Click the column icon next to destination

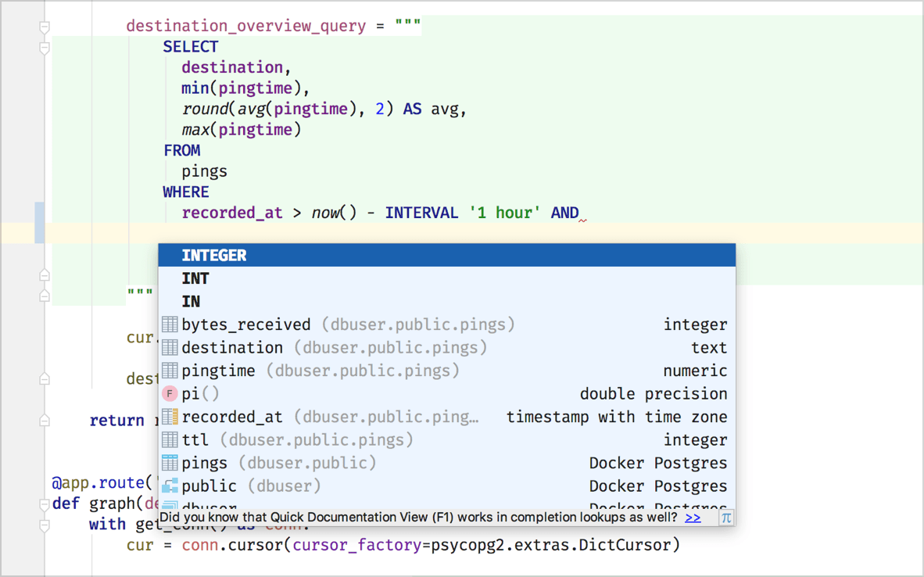point(169,348)
